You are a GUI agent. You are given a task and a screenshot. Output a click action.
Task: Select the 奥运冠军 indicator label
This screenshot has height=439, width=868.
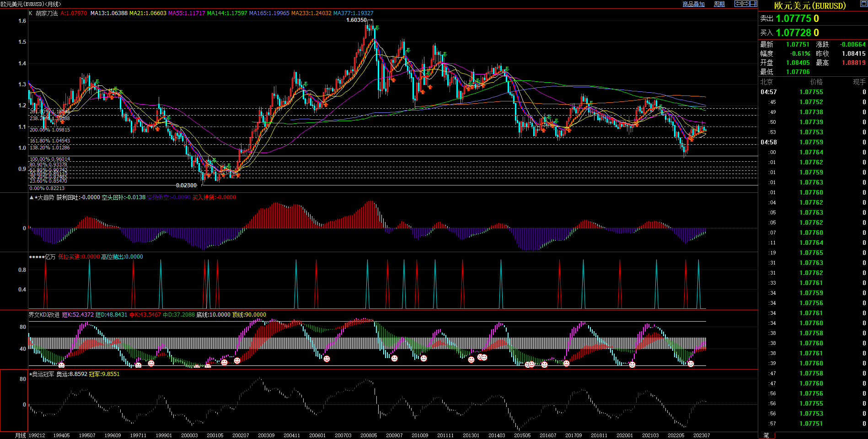[43, 374]
